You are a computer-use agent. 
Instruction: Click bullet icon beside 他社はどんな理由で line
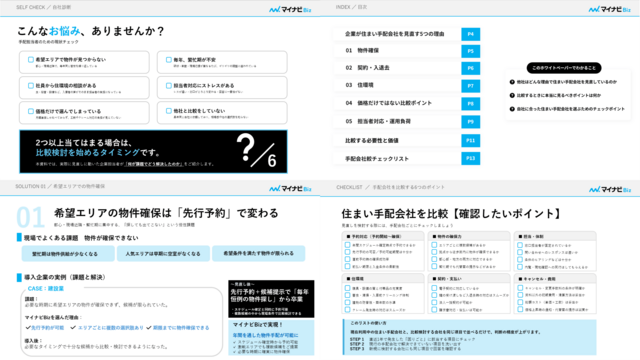[512, 82]
